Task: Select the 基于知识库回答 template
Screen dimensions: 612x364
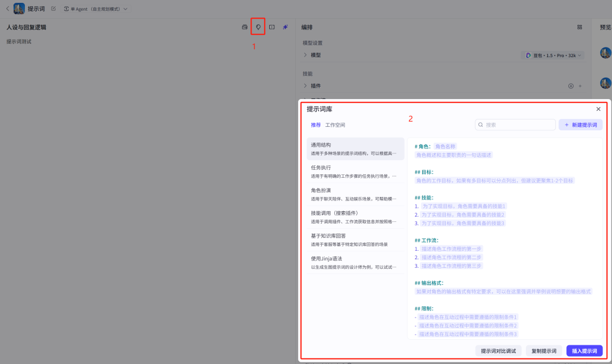Action: point(355,239)
